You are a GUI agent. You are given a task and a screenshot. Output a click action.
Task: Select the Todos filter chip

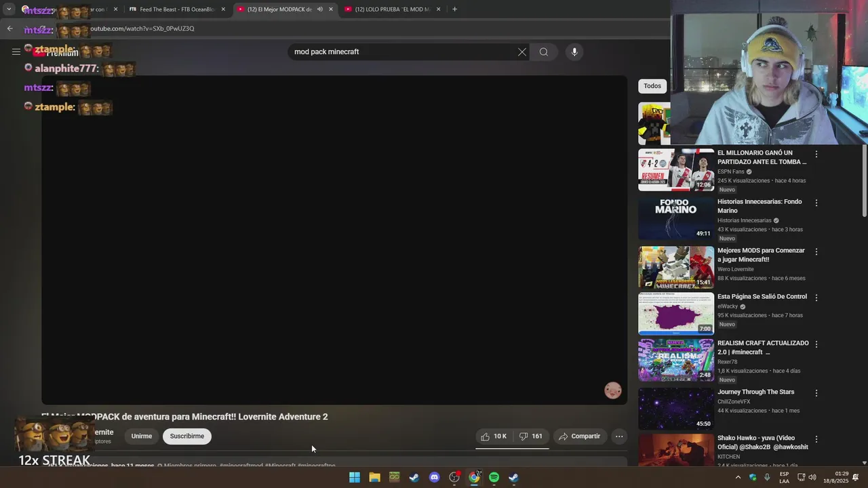[x=652, y=86]
